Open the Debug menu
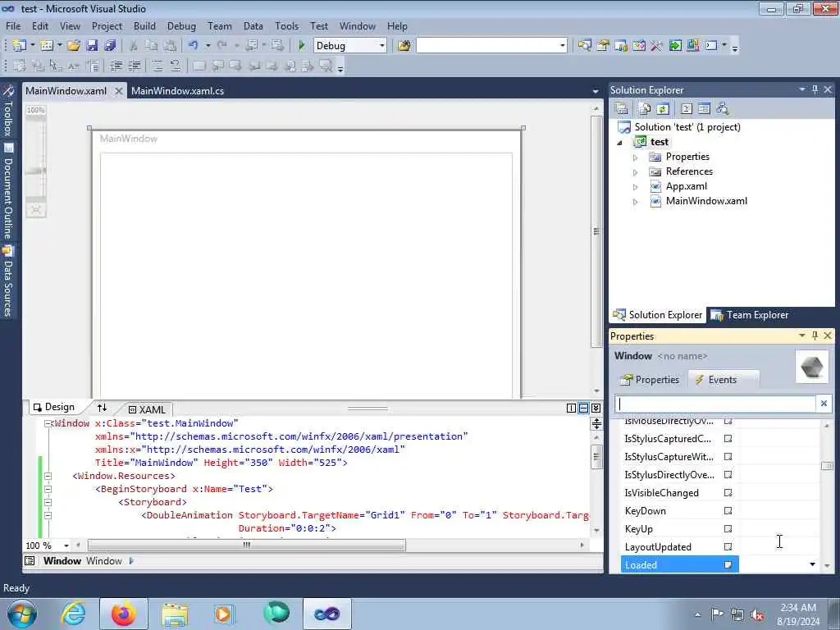840x630 pixels. click(x=181, y=25)
